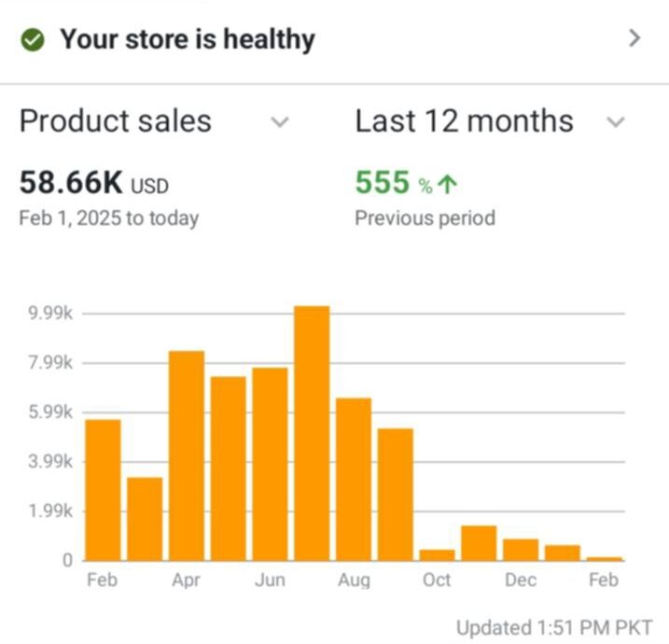
Task: Click the green checkmark store health icon
Action: (34, 40)
